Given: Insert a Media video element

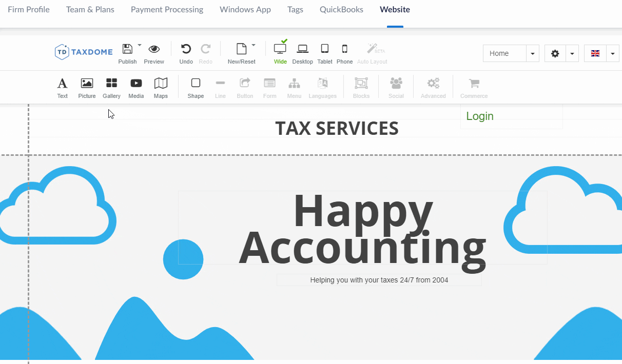Looking at the screenshot, I should [x=136, y=84].
